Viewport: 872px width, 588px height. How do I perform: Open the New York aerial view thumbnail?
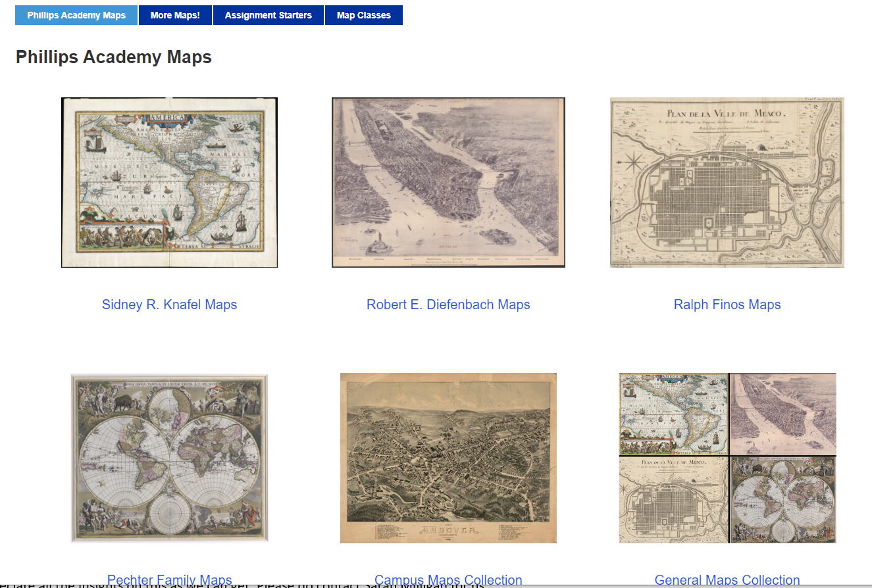(448, 182)
